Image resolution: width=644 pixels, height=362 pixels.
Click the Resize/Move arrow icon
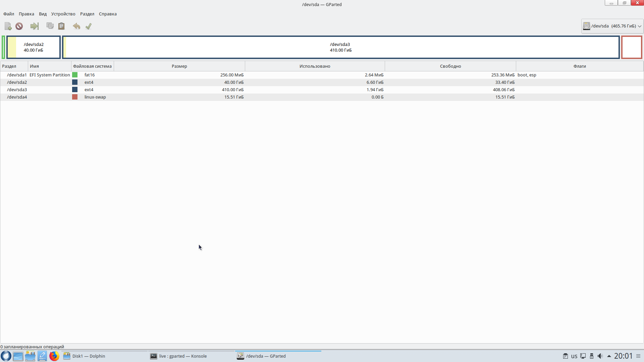point(35,26)
